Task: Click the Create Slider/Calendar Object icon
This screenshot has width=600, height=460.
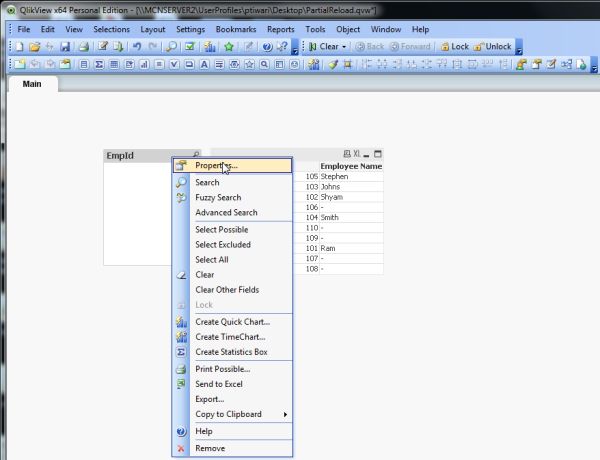Action: tap(234, 64)
